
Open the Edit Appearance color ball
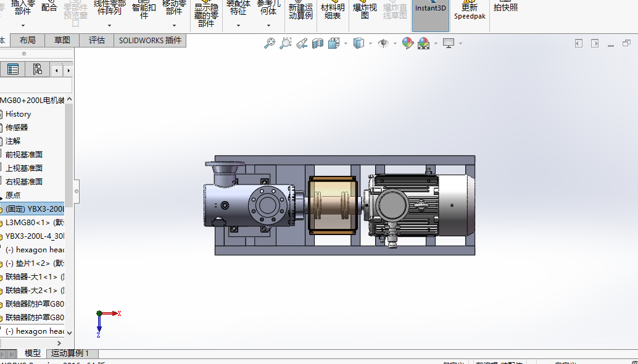coord(407,43)
